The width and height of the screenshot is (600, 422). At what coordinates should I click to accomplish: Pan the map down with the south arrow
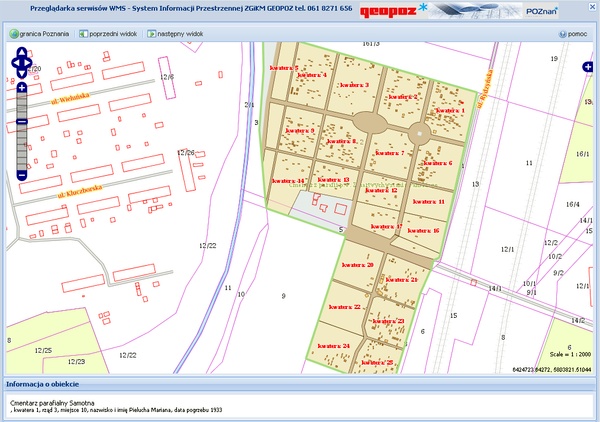coord(21,74)
